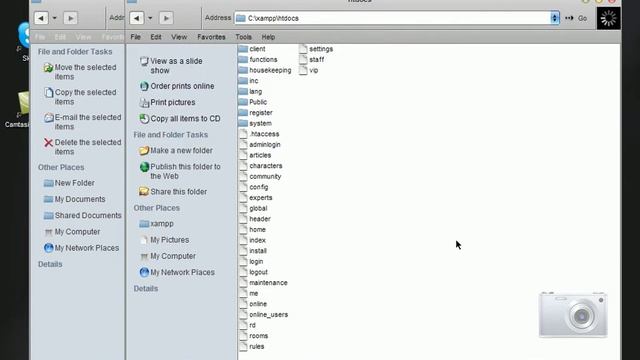Click E-mail the selected items in rear window
This screenshot has height=360, width=640.
point(82,122)
